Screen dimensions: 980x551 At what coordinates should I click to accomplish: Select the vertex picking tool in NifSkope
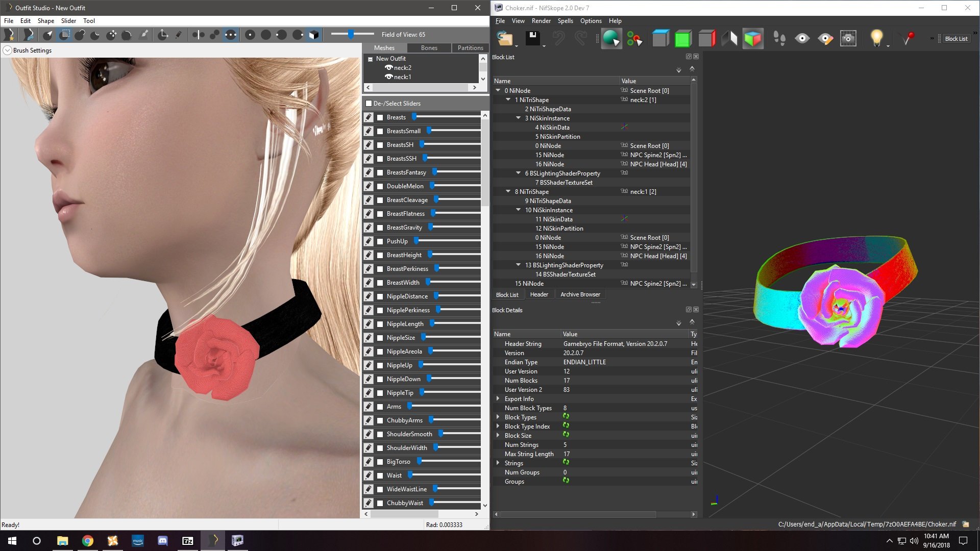point(634,39)
